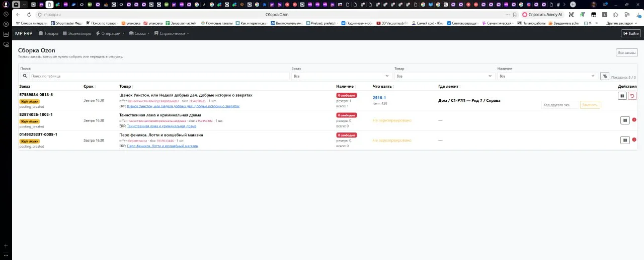Viewport: 644px width, 260px height.
Task: Open the Наличие filter dropdown
Action: (547, 76)
